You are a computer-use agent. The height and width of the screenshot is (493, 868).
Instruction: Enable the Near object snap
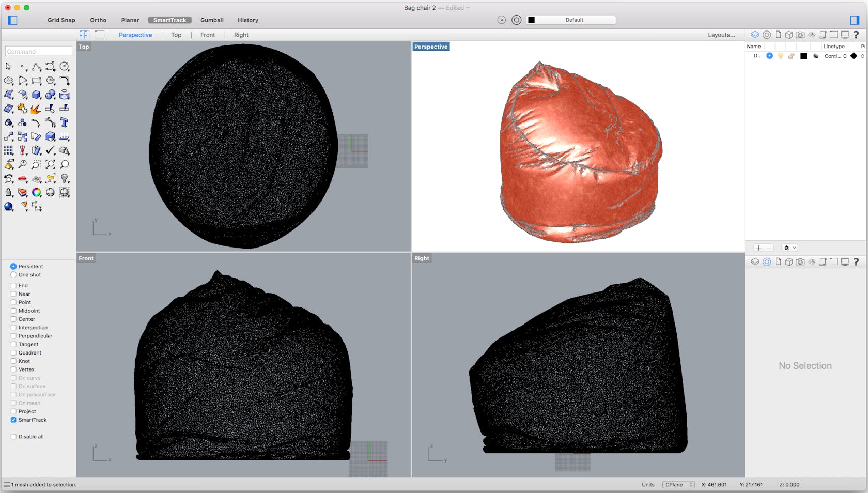13,294
